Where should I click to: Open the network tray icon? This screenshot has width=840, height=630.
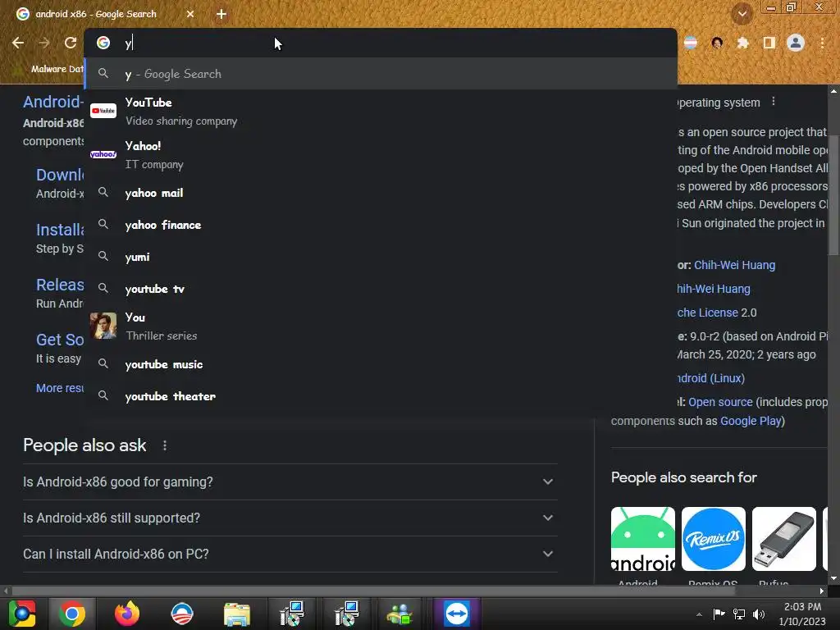click(739, 614)
